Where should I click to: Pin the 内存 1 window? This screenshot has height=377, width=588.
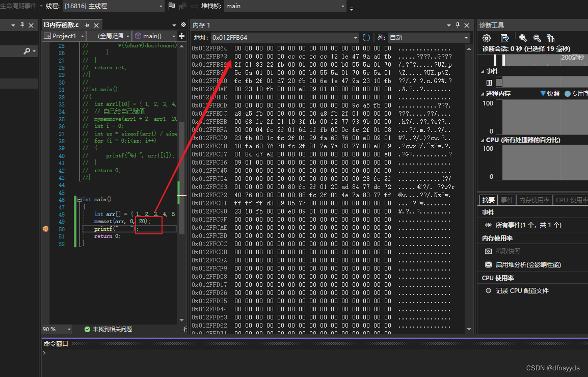[x=458, y=25]
